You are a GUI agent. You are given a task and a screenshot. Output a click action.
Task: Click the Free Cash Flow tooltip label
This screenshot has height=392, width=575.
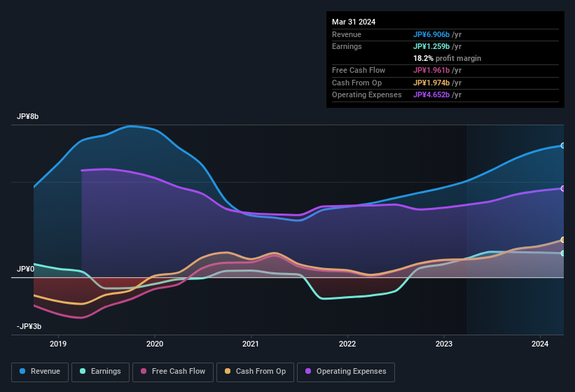359,70
